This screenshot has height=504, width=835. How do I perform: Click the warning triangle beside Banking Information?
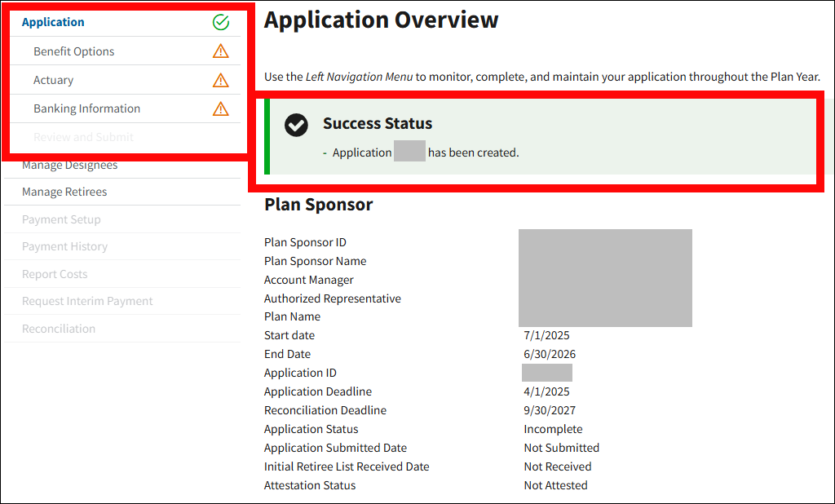click(x=220, y=108)
